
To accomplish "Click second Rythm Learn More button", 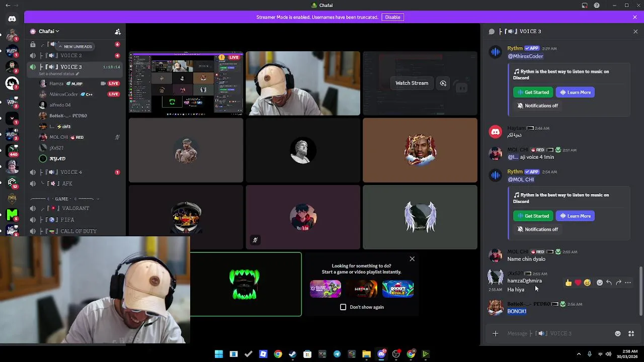I will (575, 216).
